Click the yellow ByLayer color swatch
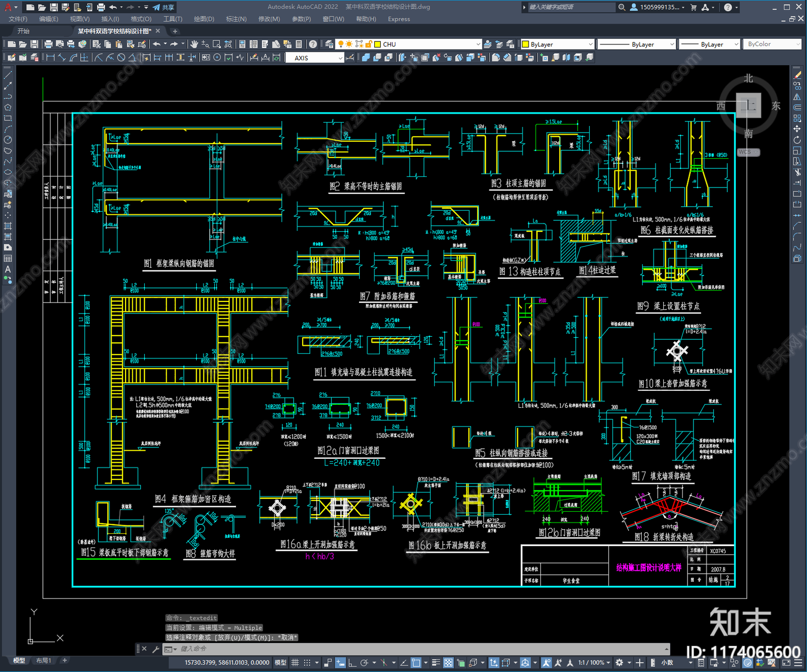This screenshot has width=807, height=672. point(525,44)
